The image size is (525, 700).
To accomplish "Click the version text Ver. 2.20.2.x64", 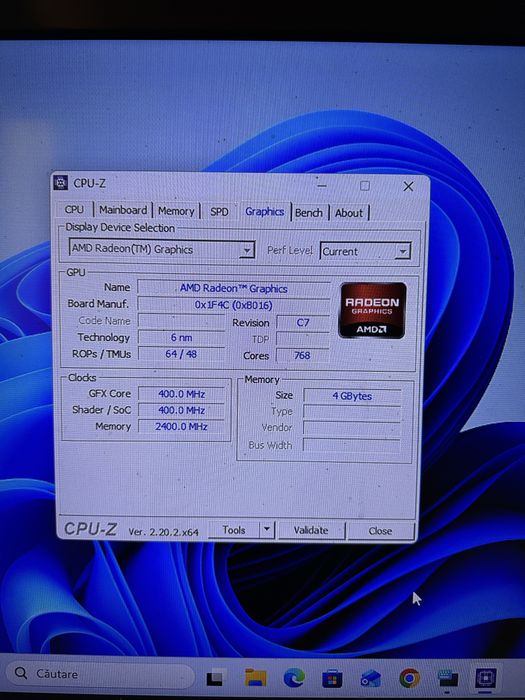I will 163,532.
